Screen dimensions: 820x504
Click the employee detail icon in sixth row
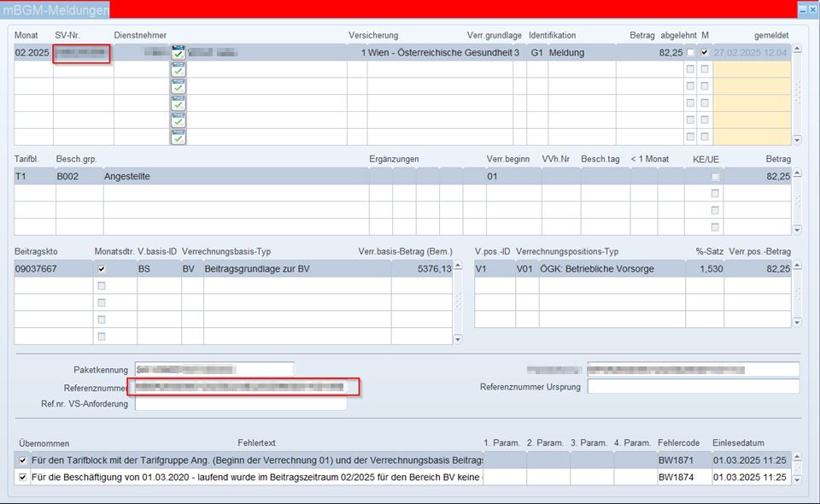point(178,137)
